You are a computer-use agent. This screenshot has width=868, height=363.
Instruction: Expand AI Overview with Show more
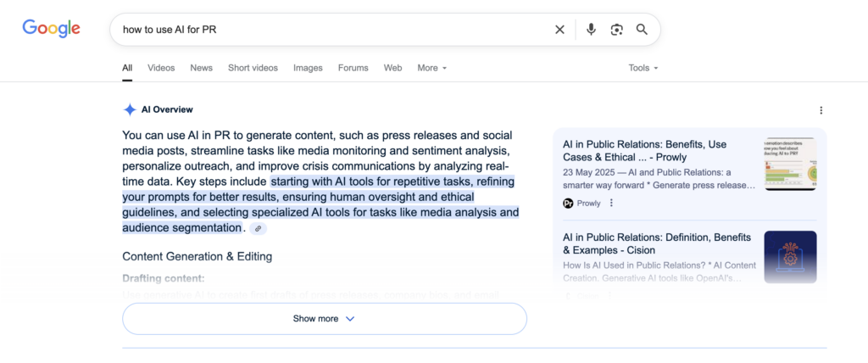324,319
